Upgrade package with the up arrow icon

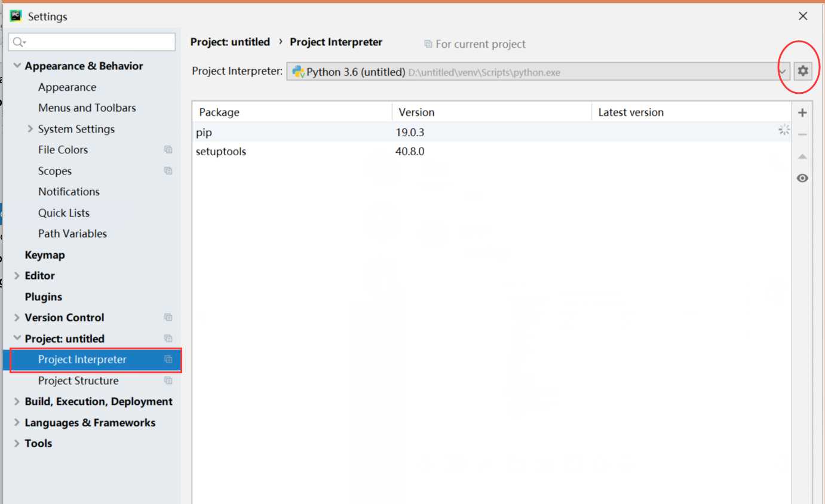[802, 156]
